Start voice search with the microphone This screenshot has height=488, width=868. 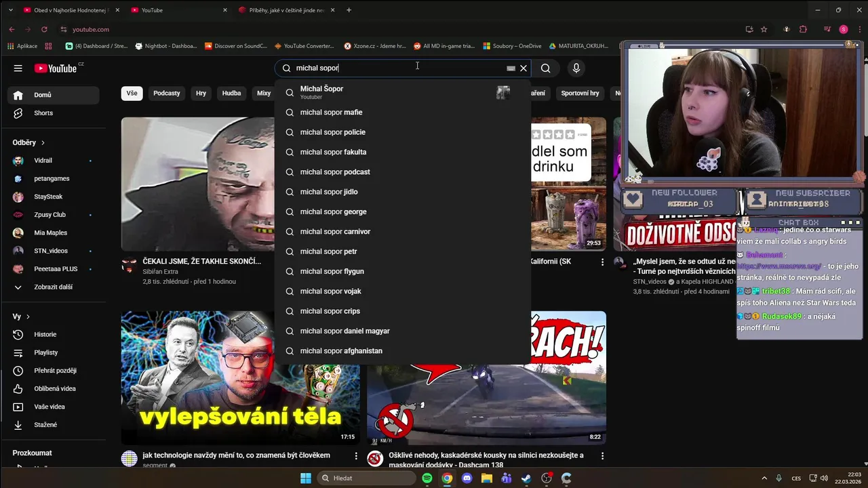coord(576,68)
